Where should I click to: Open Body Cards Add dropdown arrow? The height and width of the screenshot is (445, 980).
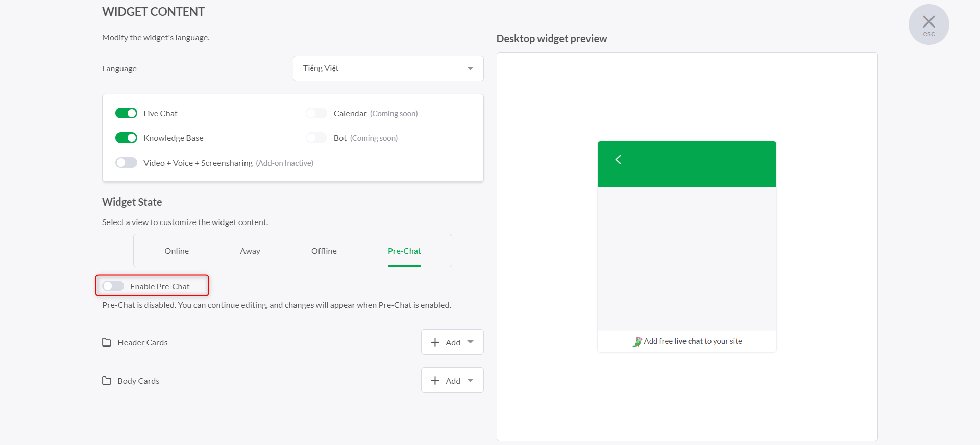point(470,381)
